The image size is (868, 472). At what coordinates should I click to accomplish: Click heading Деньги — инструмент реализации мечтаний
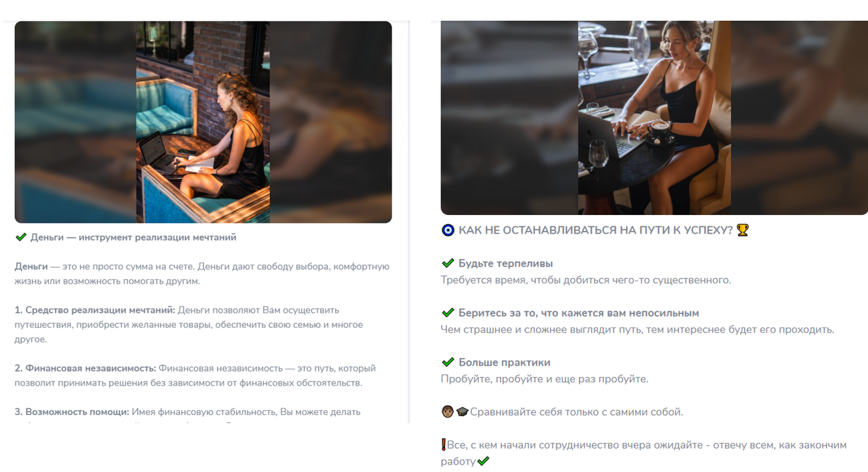pyautogui.click(x=133, y=237)
